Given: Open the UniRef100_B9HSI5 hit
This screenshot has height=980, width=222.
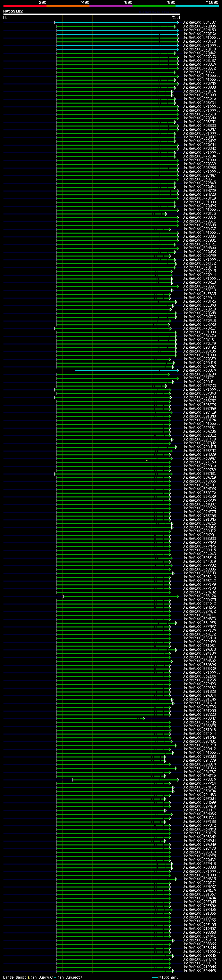Looking at the screenshot, I should click(199, 879).
